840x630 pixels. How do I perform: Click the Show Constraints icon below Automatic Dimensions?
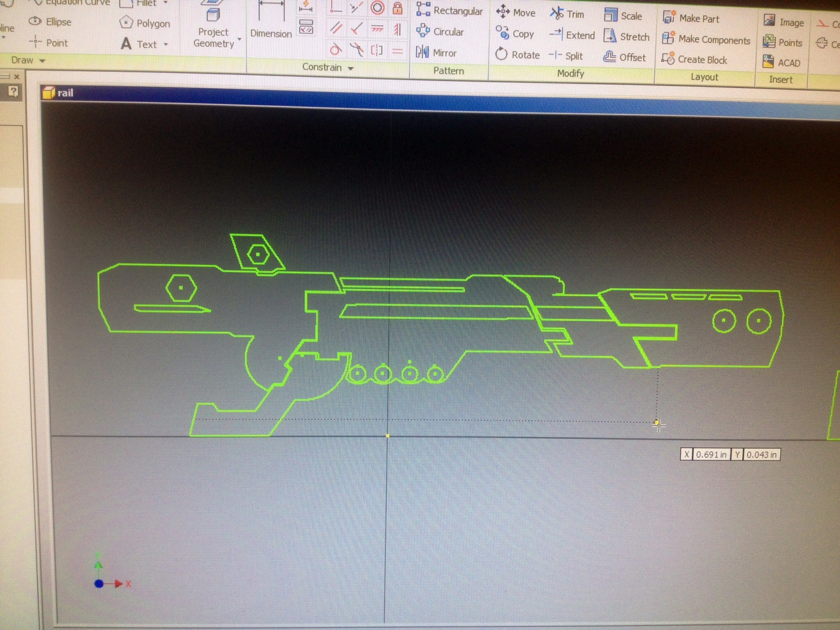pos(306,26)
